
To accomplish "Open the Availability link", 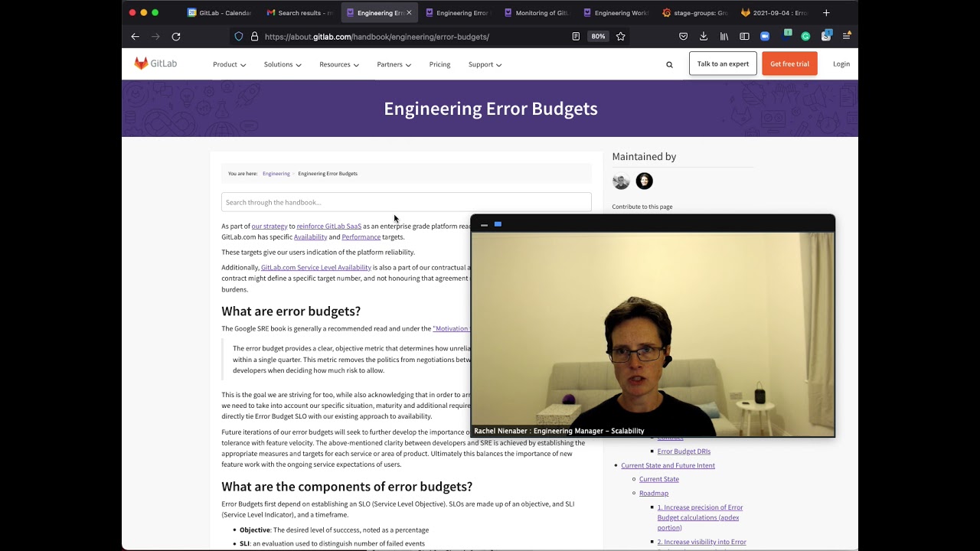I will tap(310, 237).
